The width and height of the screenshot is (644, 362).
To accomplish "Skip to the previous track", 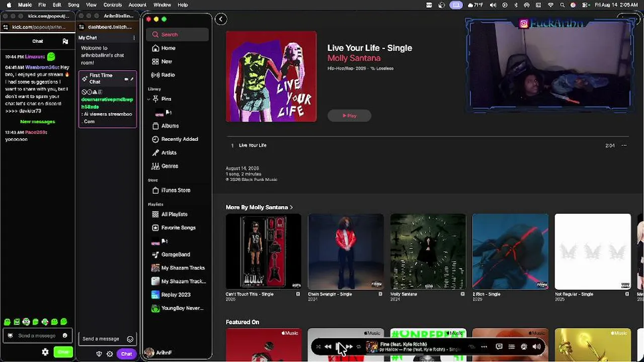I will (328, 346).
